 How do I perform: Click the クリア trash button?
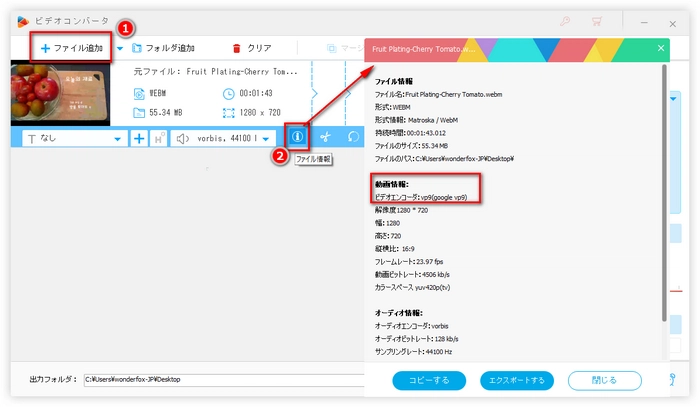pos(251,48)
